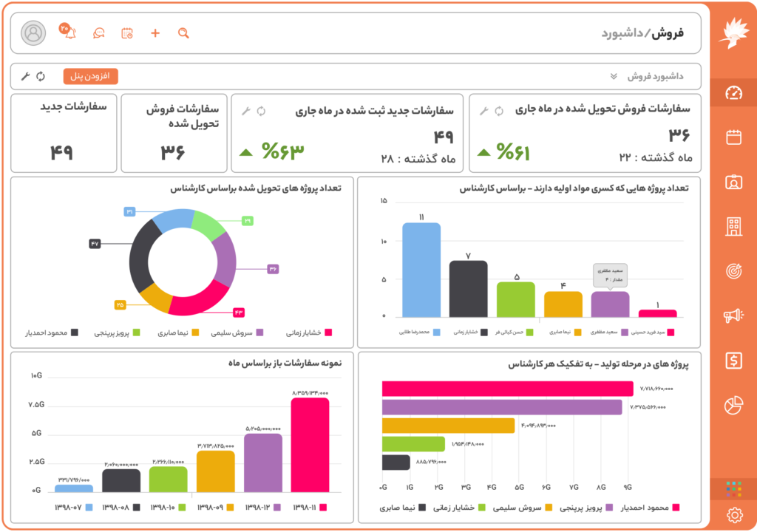Open the notifications bell with 20 alerts

click(70, 33)
